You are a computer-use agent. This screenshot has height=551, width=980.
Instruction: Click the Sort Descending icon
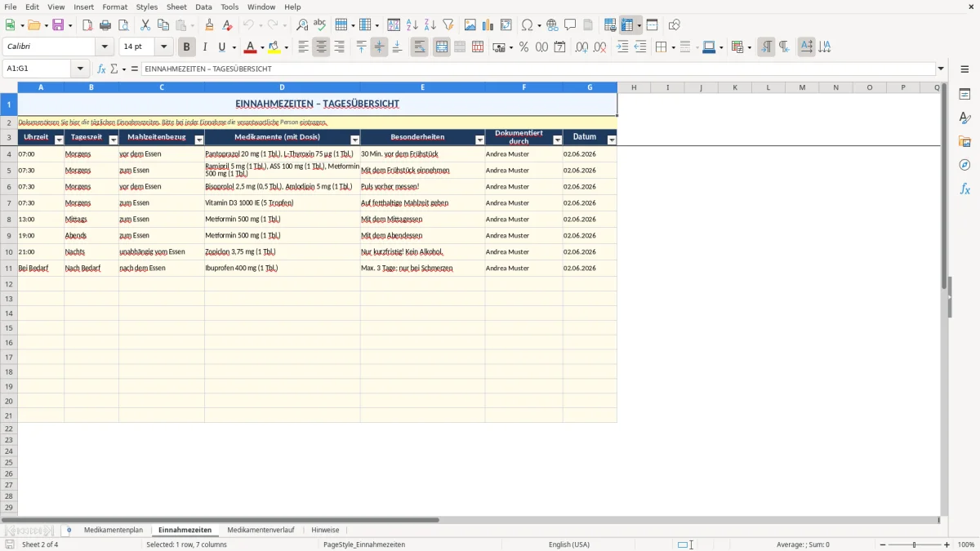coord(430,25)
